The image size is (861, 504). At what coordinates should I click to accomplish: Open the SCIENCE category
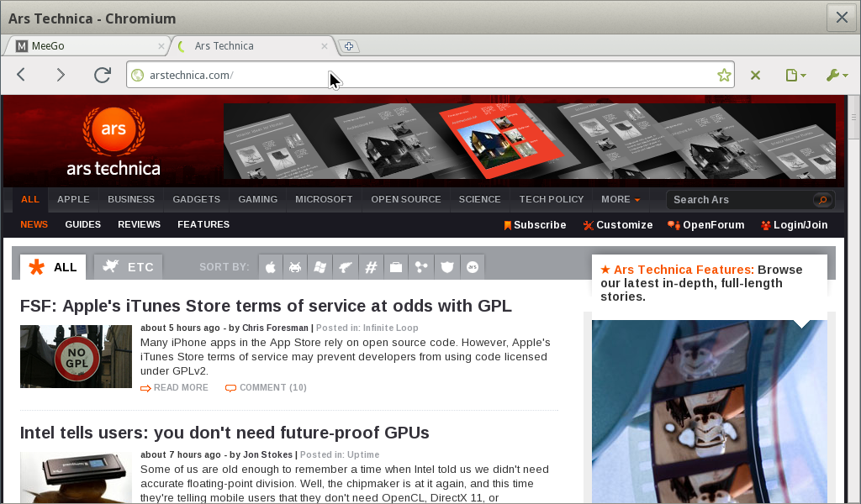coord(480,200)
